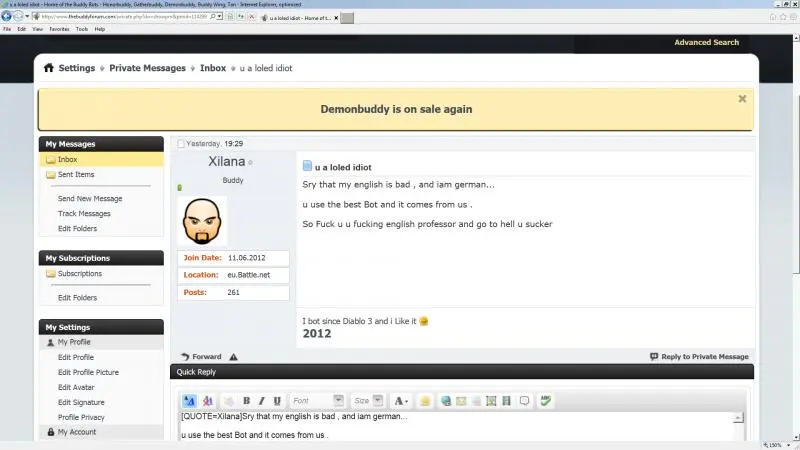
Task: Click the winking smiley in signature
Action: click(x=423, y=321)
